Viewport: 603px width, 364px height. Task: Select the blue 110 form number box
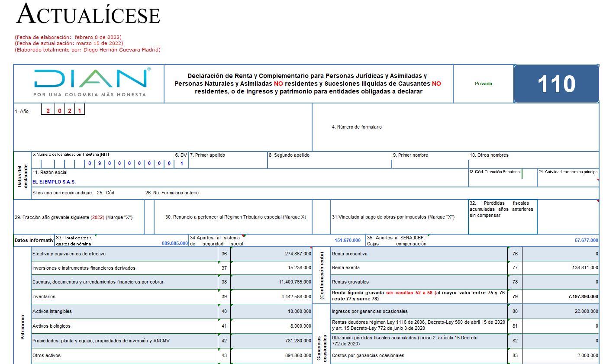coord(556,84)
